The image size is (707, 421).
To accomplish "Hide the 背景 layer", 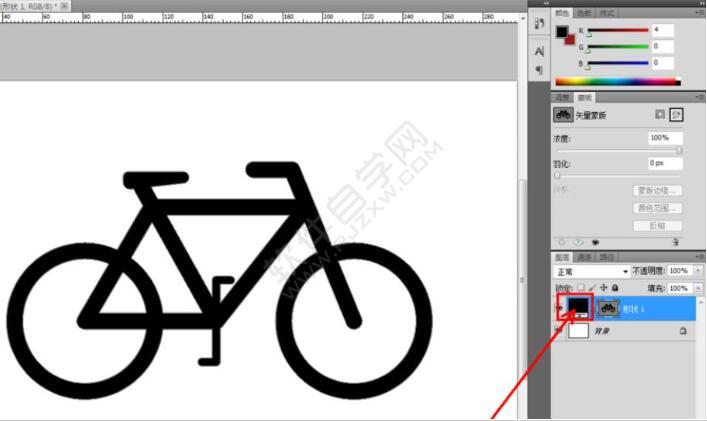I will coord(559,331).
